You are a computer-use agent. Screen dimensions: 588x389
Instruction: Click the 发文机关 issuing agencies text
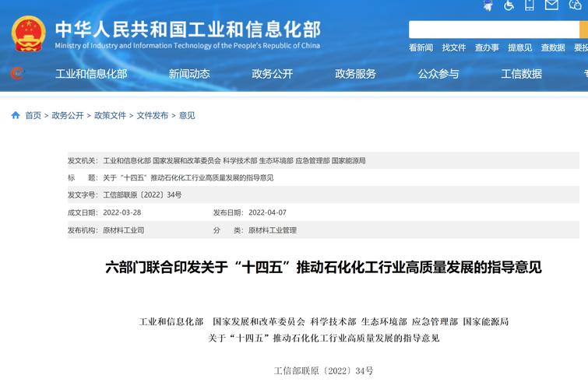click(x=234, y=161)
